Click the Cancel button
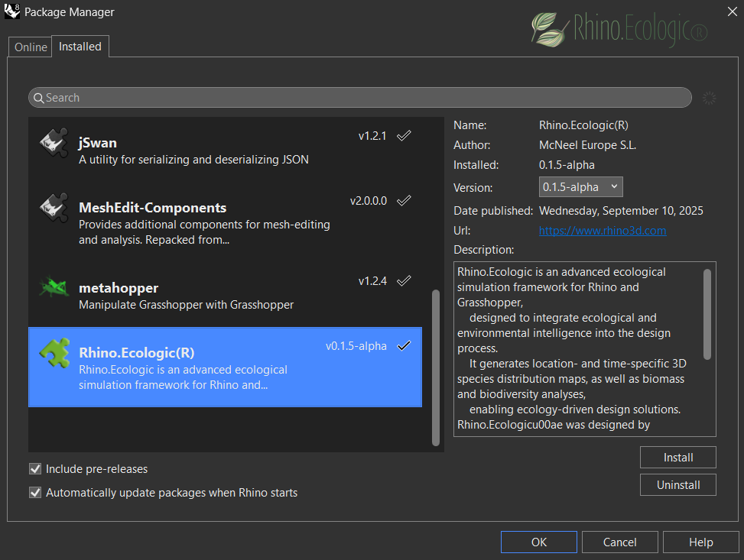Viewport: 744px width, 560px height. (x=619, y=542)
